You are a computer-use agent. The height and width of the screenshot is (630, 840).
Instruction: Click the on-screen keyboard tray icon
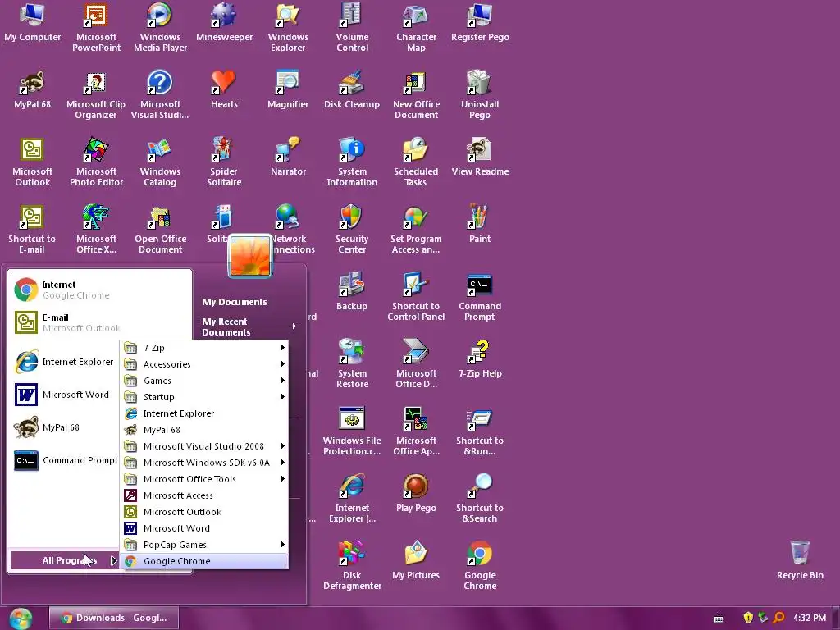click(x=719, y=619)
